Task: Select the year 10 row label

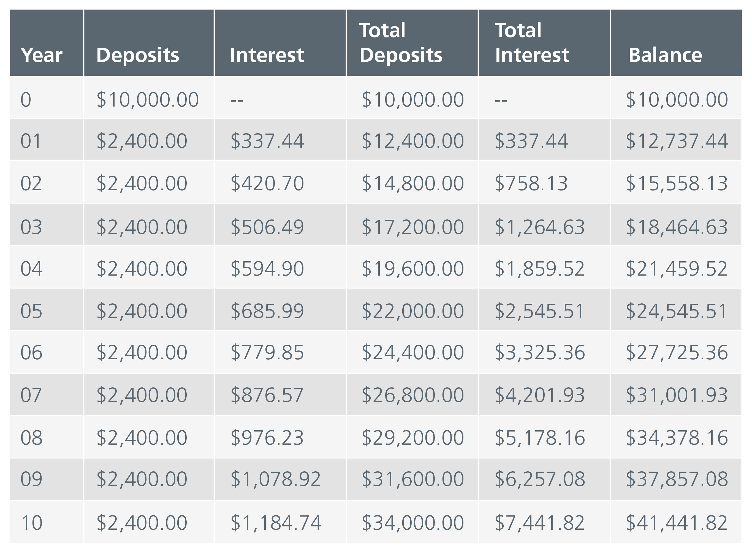Action: [x=32, y=523]
